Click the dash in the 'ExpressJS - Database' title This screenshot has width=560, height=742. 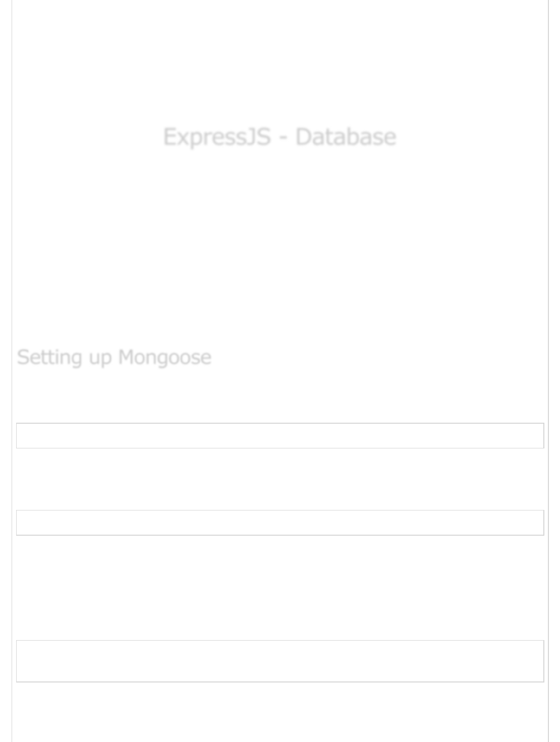pyautogui.click(x=283, y=138)
